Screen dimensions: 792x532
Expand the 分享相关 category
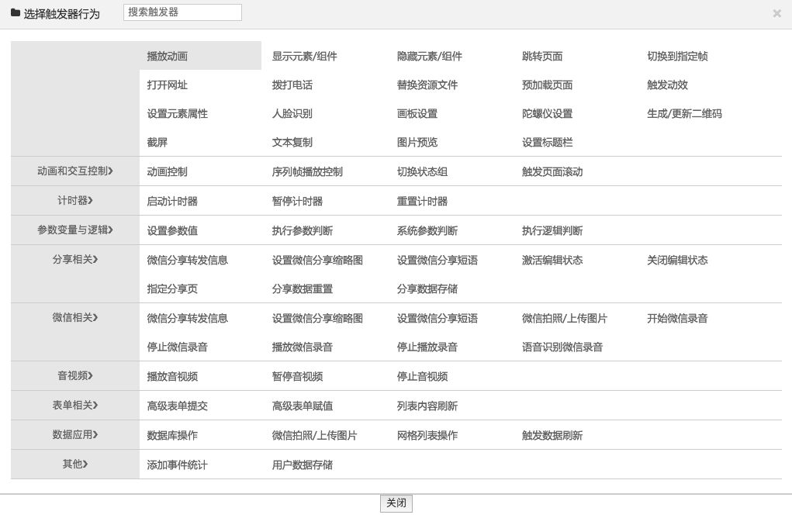74,260
